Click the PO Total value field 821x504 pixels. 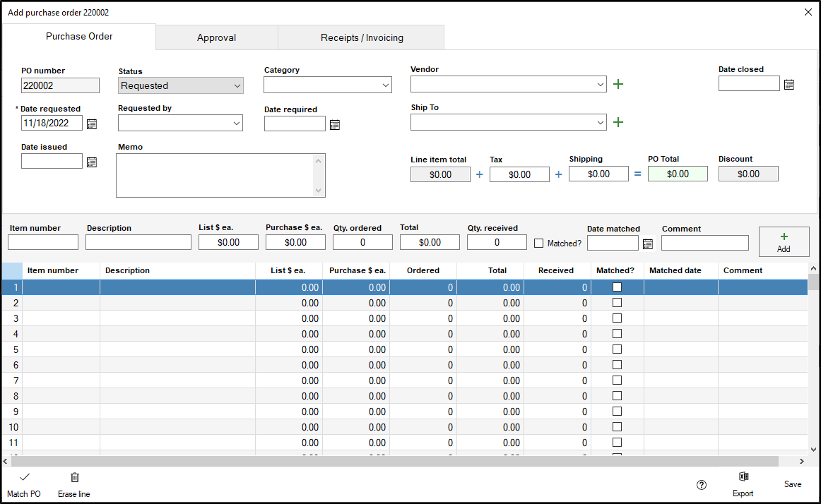(x=678, y=174)
